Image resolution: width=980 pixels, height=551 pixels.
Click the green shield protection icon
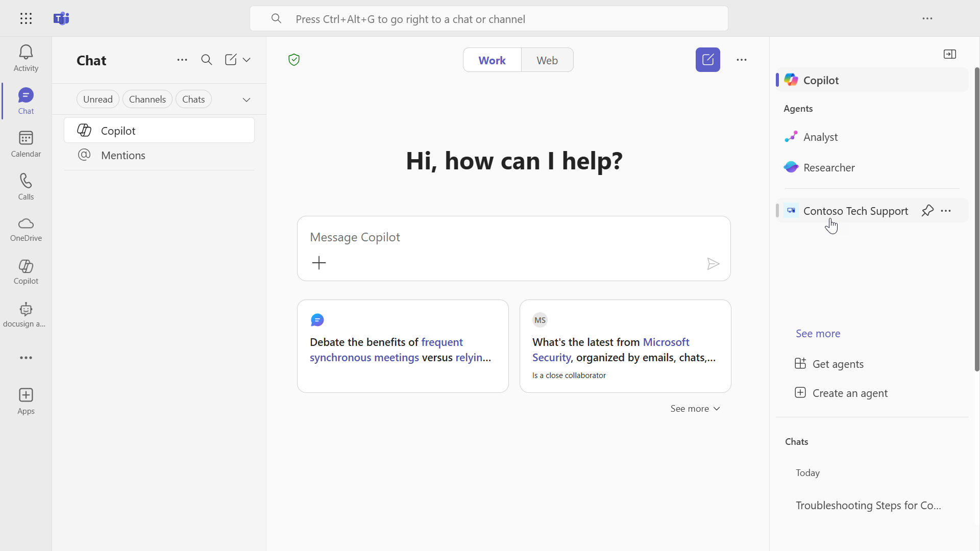point(294,60)
